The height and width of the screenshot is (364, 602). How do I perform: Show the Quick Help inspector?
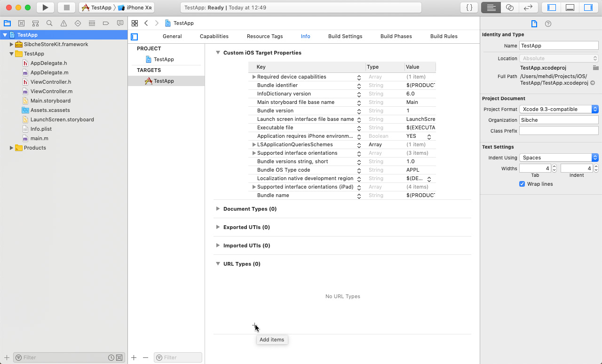pyautogui.click(x=548, y=24)
